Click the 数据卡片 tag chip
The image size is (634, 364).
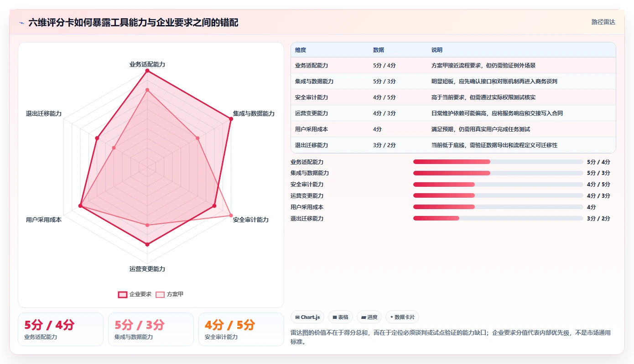402,317
